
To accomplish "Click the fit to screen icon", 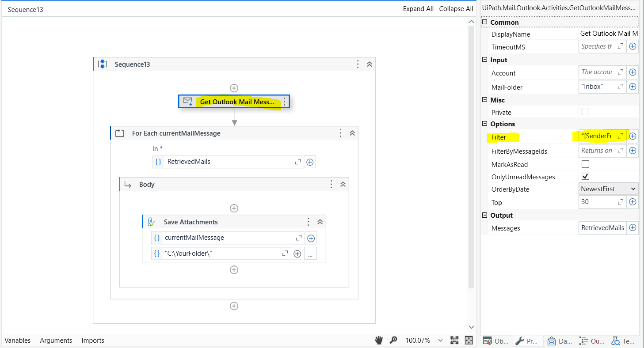I will 454,340.
